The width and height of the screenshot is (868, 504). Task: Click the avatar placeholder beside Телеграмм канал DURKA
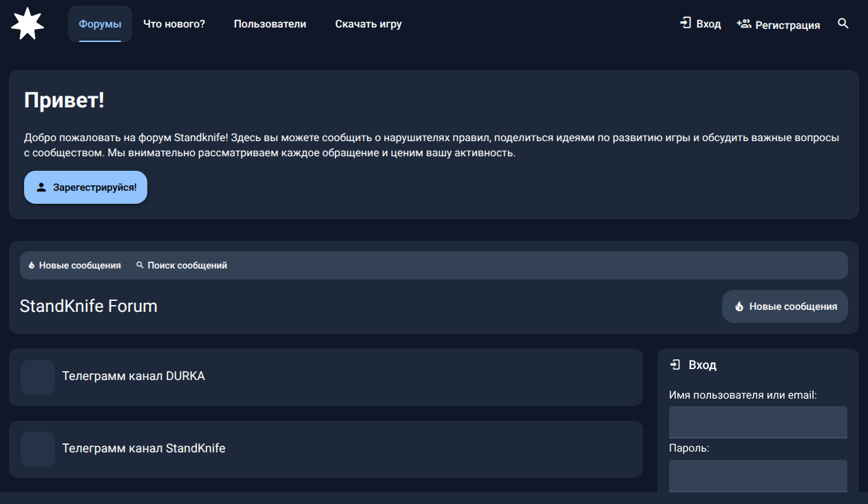(x=38, y=377)
